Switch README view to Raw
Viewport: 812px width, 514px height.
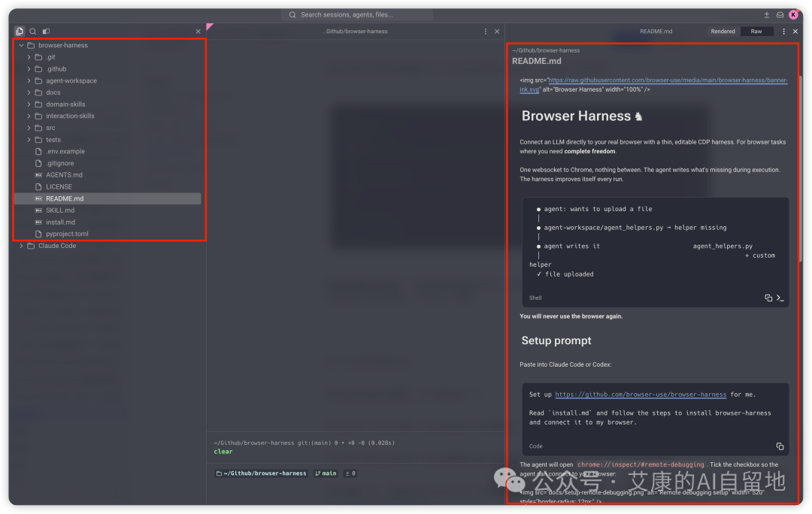pyautogui.click(x=756, y=31)
